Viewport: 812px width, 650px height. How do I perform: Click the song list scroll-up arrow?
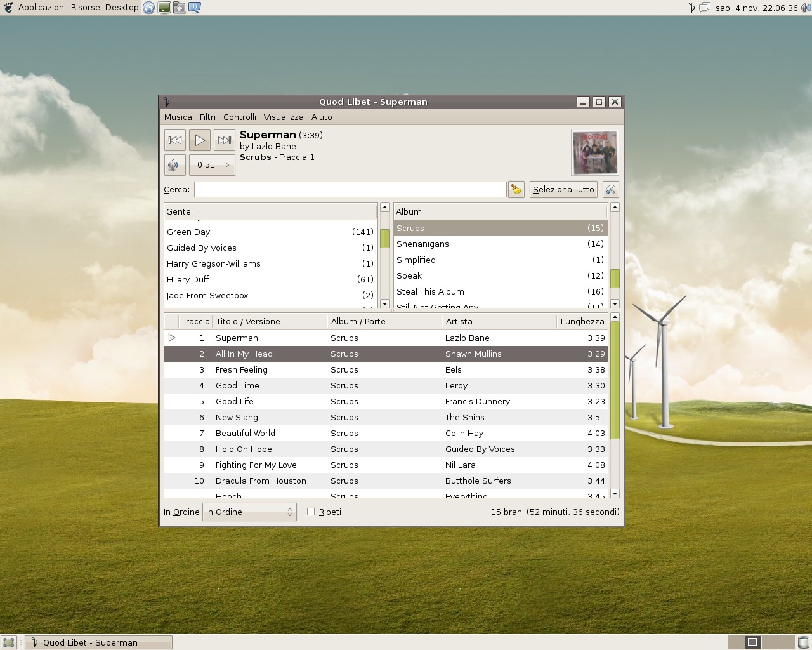(x=615, y=317)
